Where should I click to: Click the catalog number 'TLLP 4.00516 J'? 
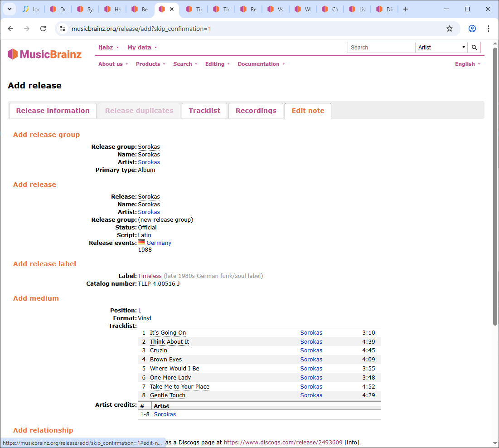click(x=159, y=284)
